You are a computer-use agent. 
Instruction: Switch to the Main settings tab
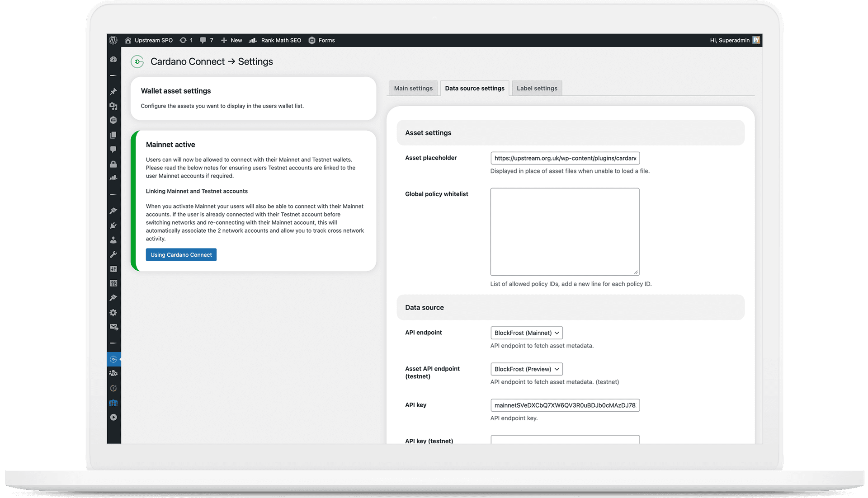pos(413,88)
